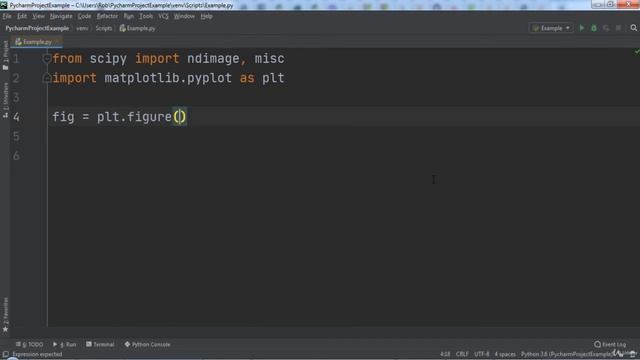
Task: Click the 'fig' variable on line 4
Action: coord(63,117)
